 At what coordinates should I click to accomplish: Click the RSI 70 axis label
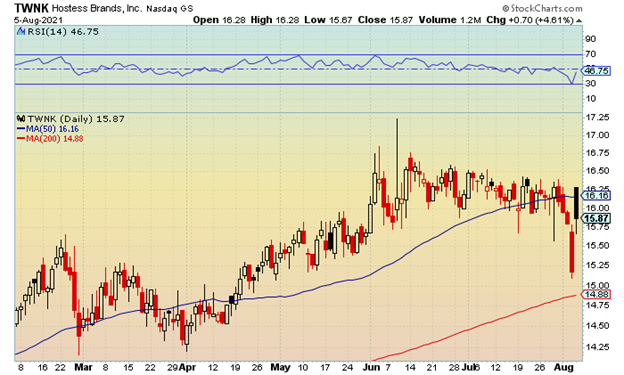[x=590, y=54]
